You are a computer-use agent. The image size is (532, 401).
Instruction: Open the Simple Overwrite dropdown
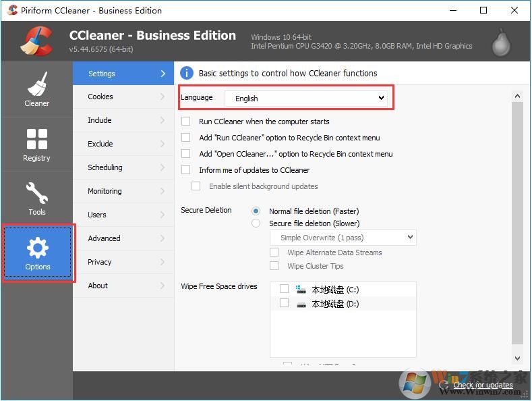tap(343, 238)
